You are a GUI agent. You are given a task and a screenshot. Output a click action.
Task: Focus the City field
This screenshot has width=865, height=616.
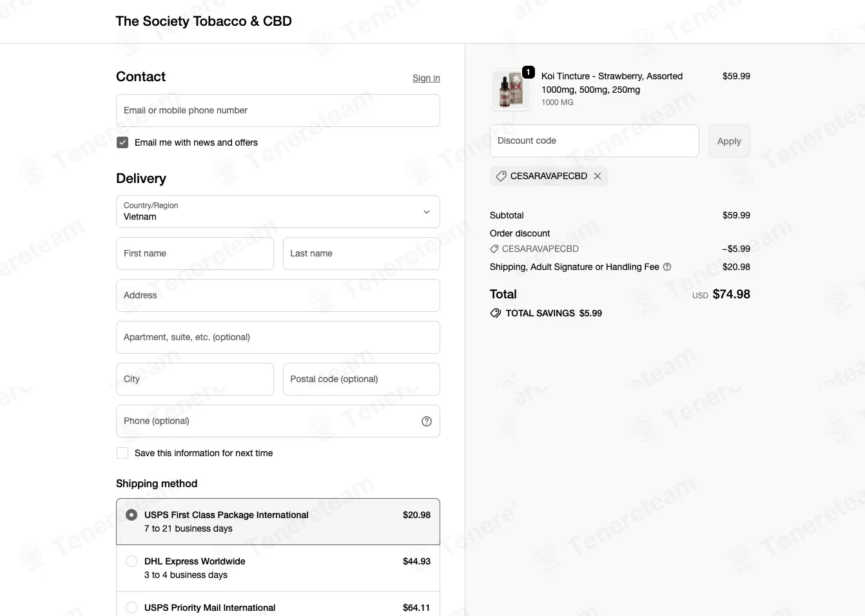195,380
